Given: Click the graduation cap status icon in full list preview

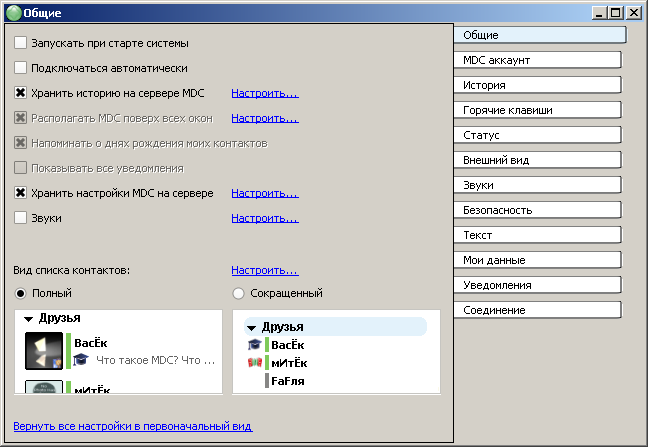Looking at the screenshot, I should (81, 360).
